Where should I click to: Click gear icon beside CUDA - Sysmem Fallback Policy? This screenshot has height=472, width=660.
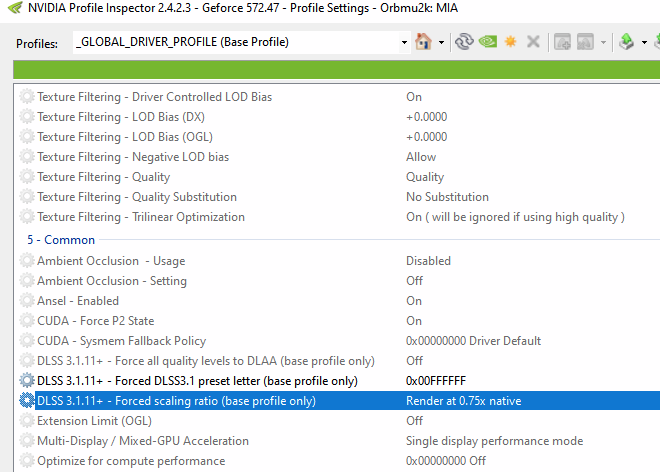(x=27, y=341)
